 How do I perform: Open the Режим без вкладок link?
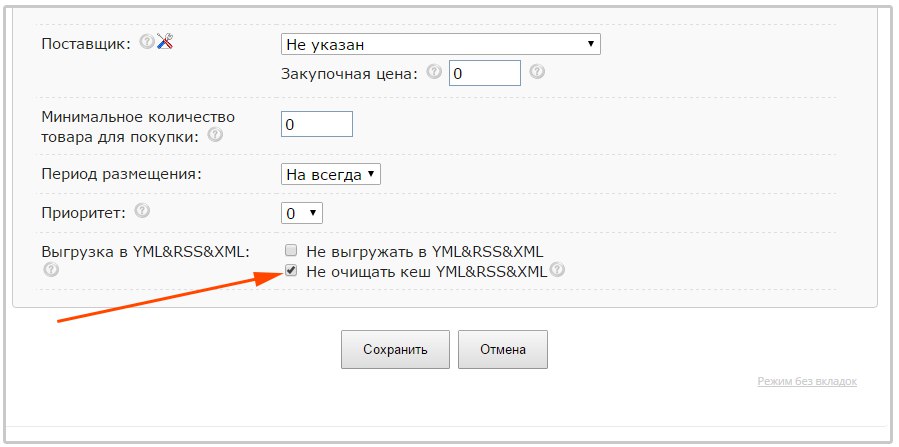[x=806, y=381]
